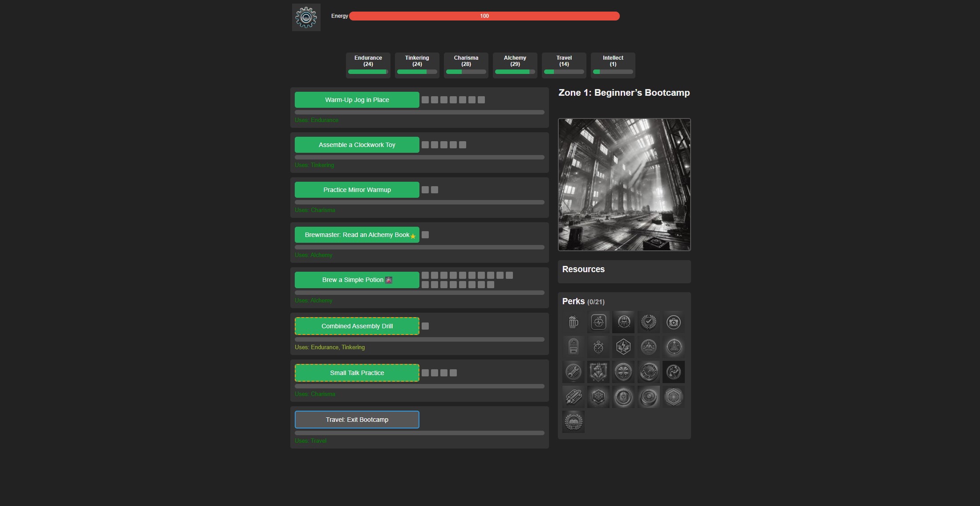Click 'Uses: Charisma' under Small Talk Practice
This screenshot has height=506, width=980.
point(315,394)
